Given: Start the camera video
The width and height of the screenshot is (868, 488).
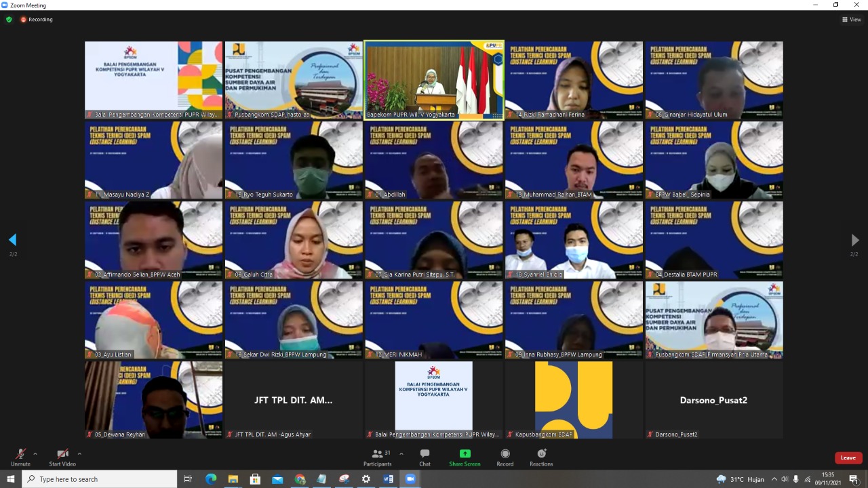Looking at the screenshot, I should [x=62, y=457].
